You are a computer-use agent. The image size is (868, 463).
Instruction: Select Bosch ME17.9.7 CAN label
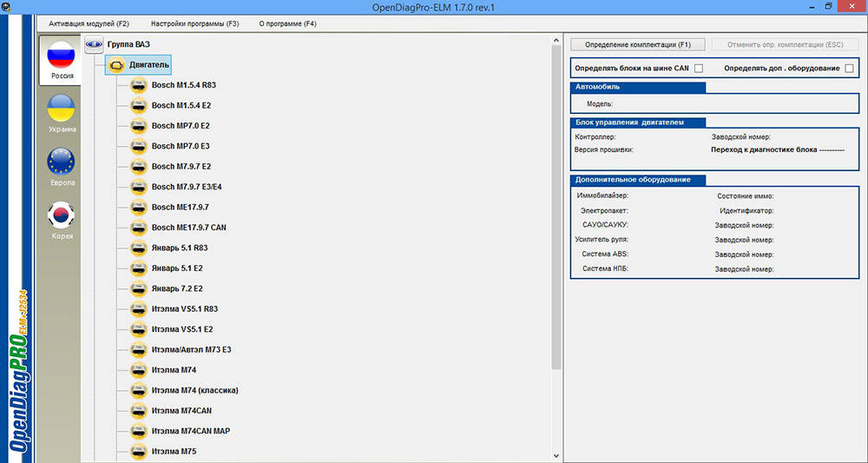188,228
